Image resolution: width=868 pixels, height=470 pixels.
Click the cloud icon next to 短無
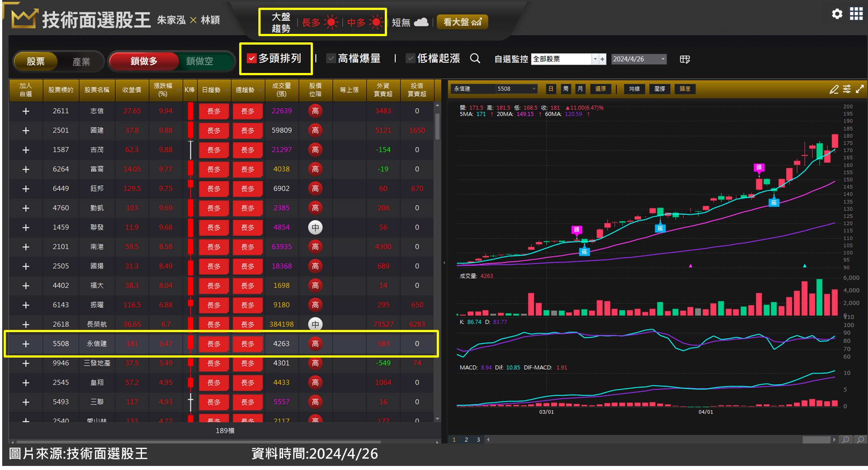point(421,22)
